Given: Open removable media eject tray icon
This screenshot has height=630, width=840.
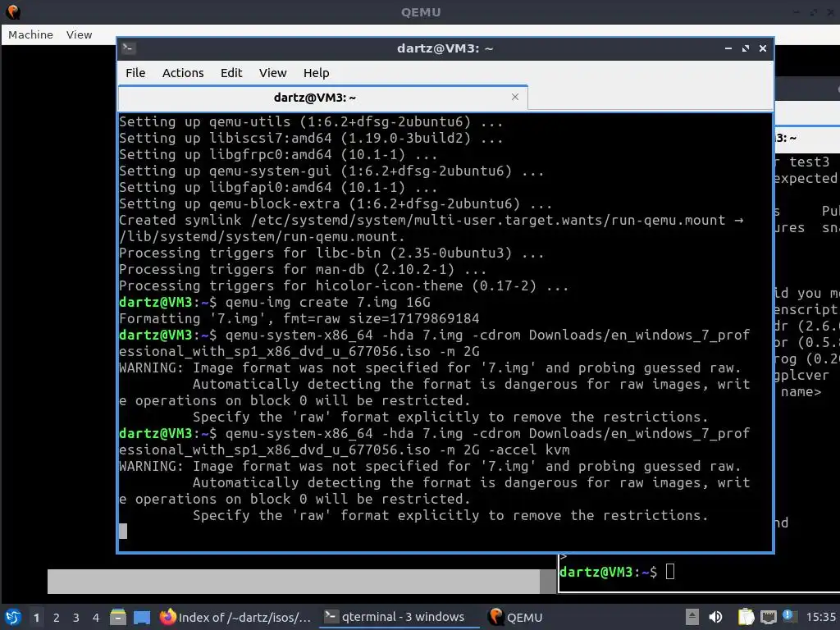Looking at the screenshot, I should pos(692,617).
